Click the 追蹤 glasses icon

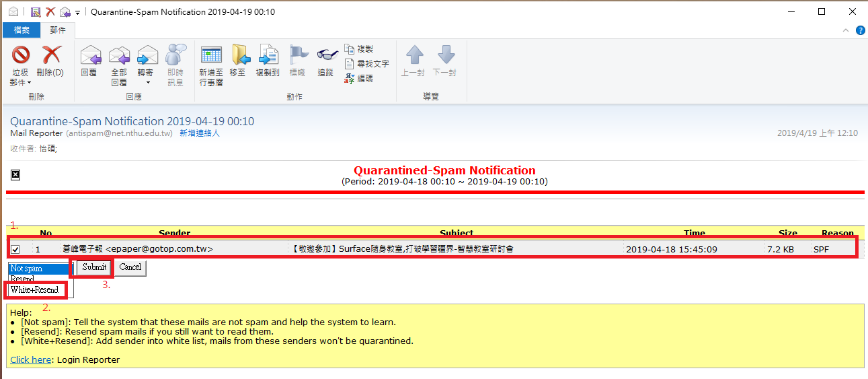(325, 55)
